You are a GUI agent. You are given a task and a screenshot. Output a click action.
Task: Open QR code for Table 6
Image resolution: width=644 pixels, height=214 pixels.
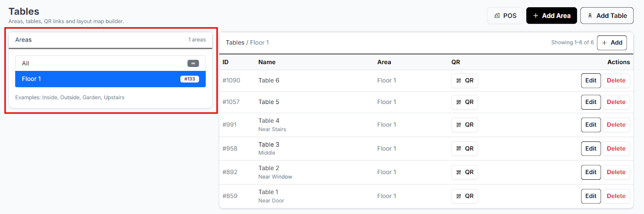click(464, 81)
